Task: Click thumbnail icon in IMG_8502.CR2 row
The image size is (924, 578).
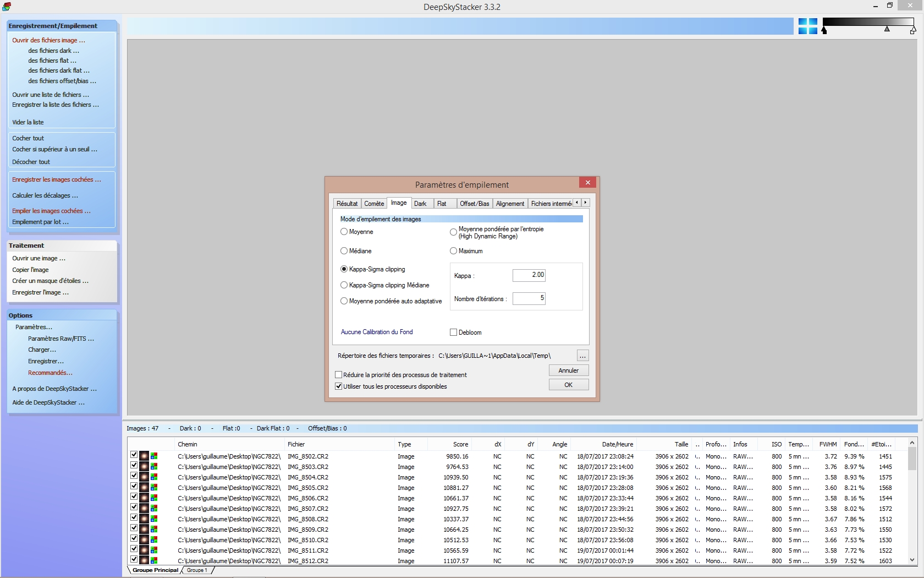Action: click(x=144, y=456)
